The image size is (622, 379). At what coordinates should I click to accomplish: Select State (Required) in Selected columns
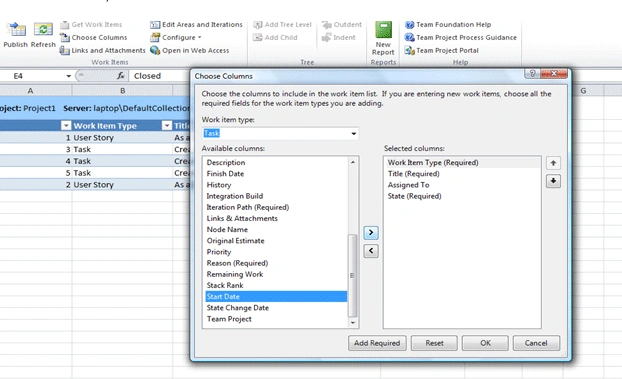[462, 196]
